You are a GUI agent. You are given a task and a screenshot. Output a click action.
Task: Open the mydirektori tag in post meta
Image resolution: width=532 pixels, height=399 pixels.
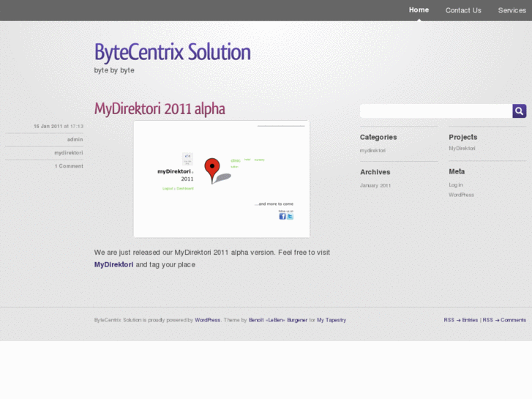point(69,153)
